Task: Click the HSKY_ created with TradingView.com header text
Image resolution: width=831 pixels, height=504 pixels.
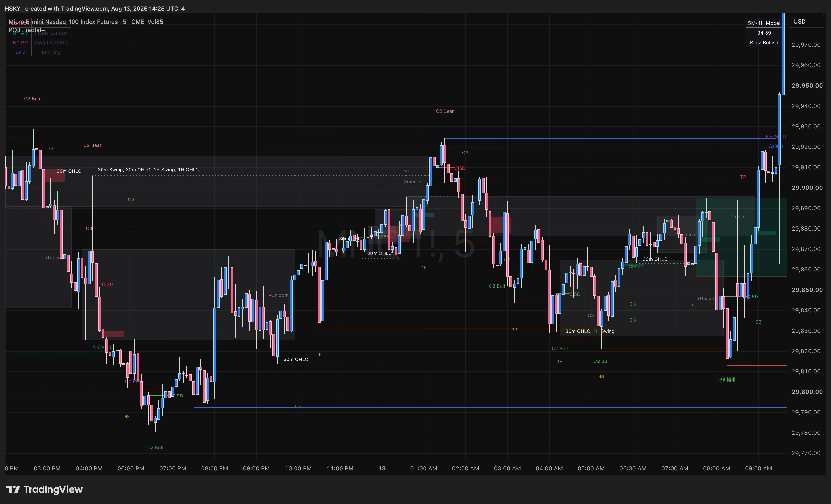Action: tap(95, 9)
